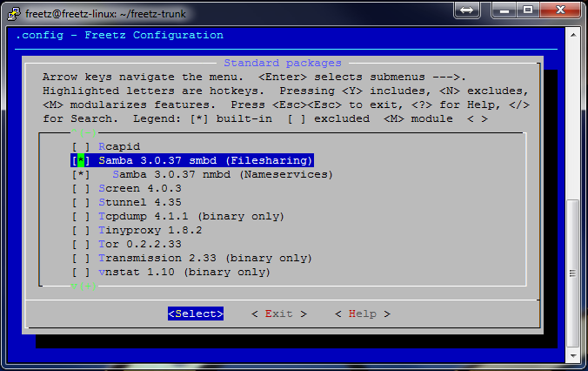Click the double-arrow button in title bar

(x=465, y=9)
